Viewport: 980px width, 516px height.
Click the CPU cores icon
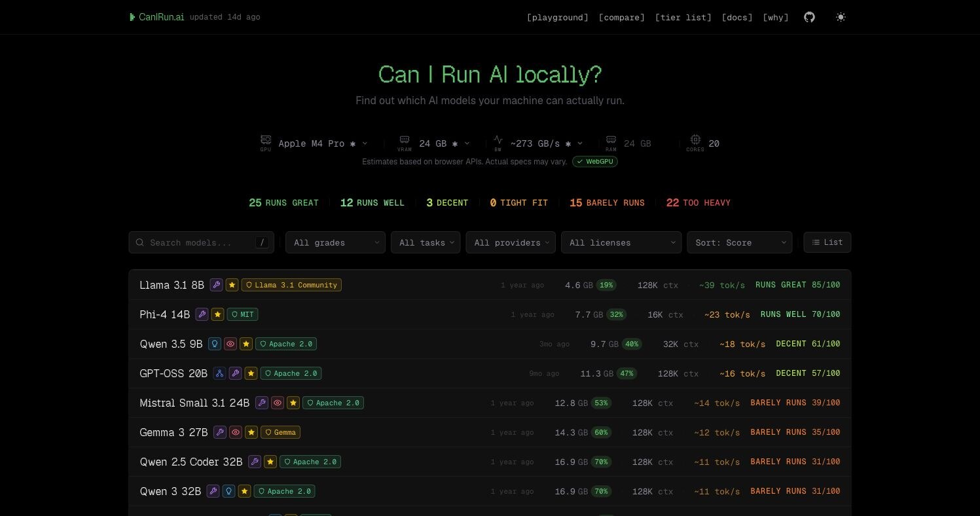[695, 140]
